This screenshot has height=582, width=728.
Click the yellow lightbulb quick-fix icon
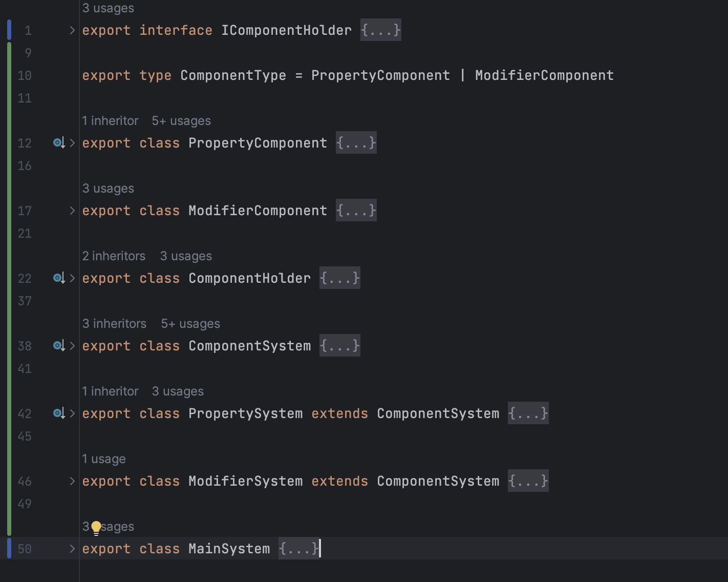point(96,528)
